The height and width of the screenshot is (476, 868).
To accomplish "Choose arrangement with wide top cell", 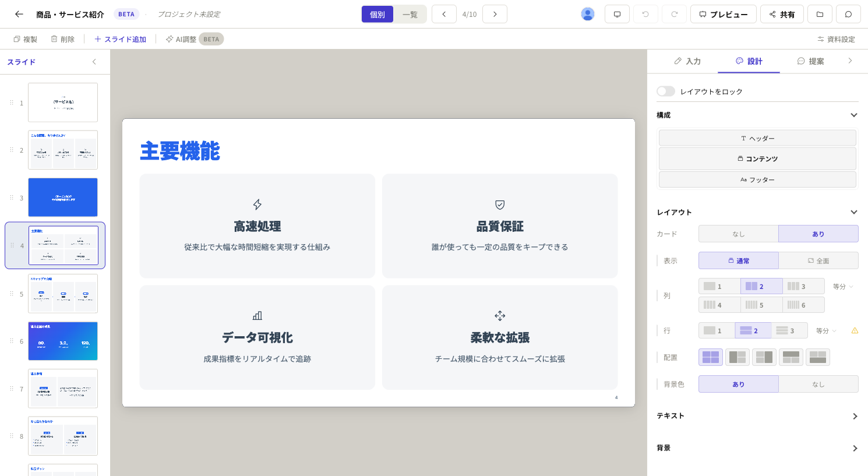I will [x=791, y=357].
